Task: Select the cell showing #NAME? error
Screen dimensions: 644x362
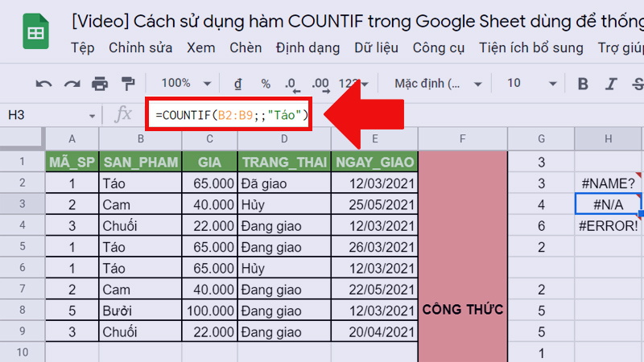Action: point(608,183)
